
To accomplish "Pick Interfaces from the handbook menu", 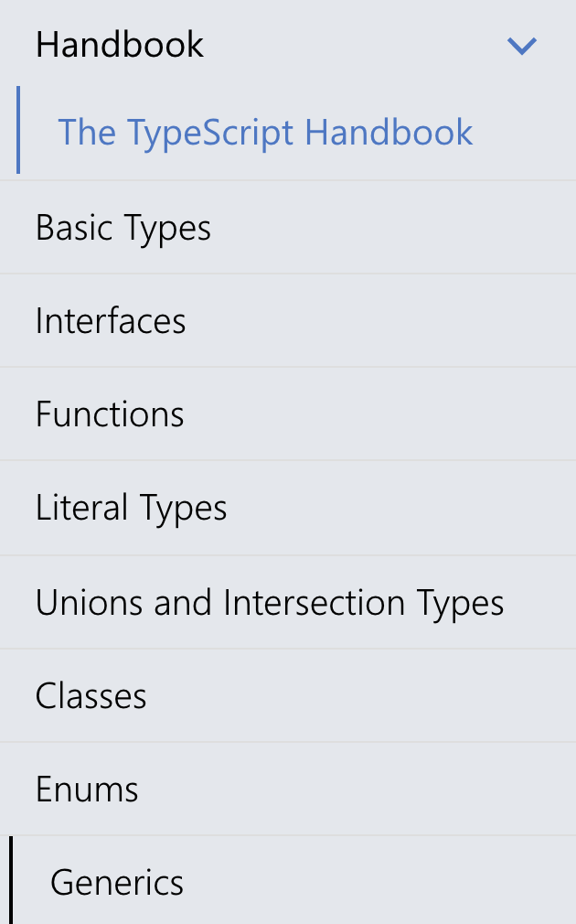I will click(111, 321).
